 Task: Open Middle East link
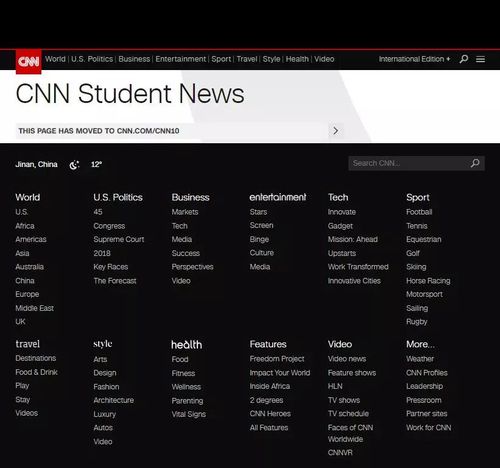tap(35, 308)
